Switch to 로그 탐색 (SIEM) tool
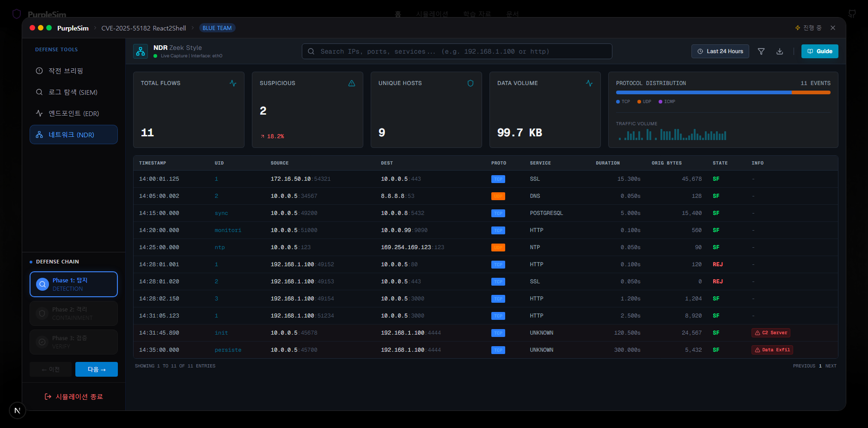Screen dimensions: 868x428 (x=73, y=92)
